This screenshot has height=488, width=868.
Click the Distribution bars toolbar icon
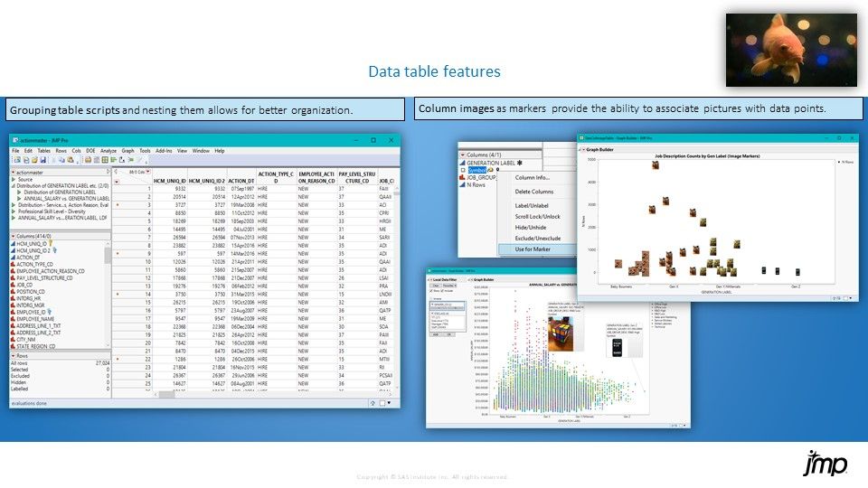tap(114, 160)
